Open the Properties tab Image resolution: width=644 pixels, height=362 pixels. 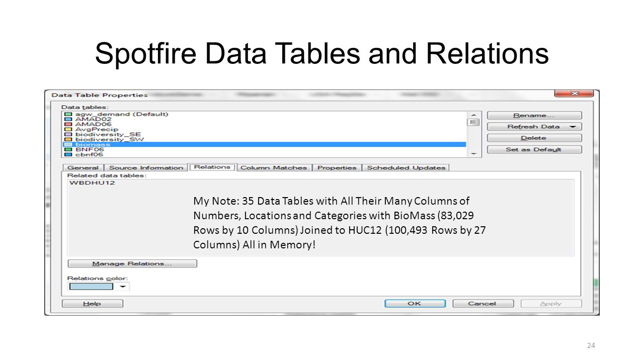(337, 167)
